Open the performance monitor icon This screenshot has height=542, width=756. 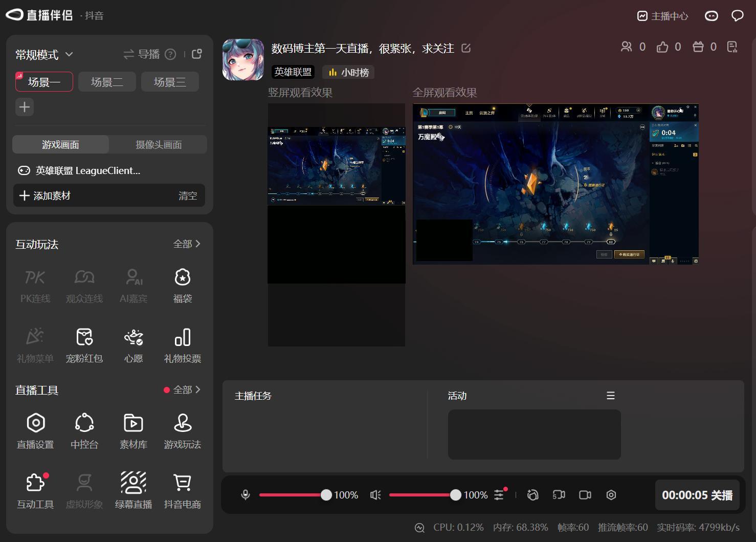419,528
